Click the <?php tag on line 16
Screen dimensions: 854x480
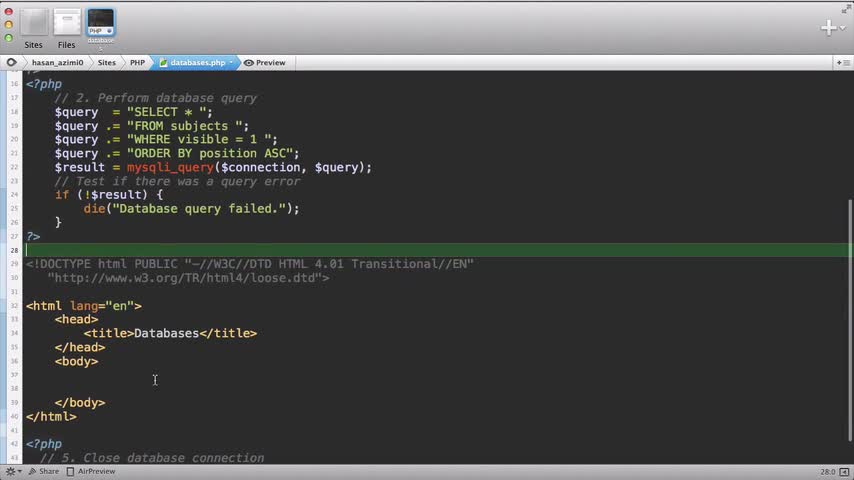click(x=44, y=84)
